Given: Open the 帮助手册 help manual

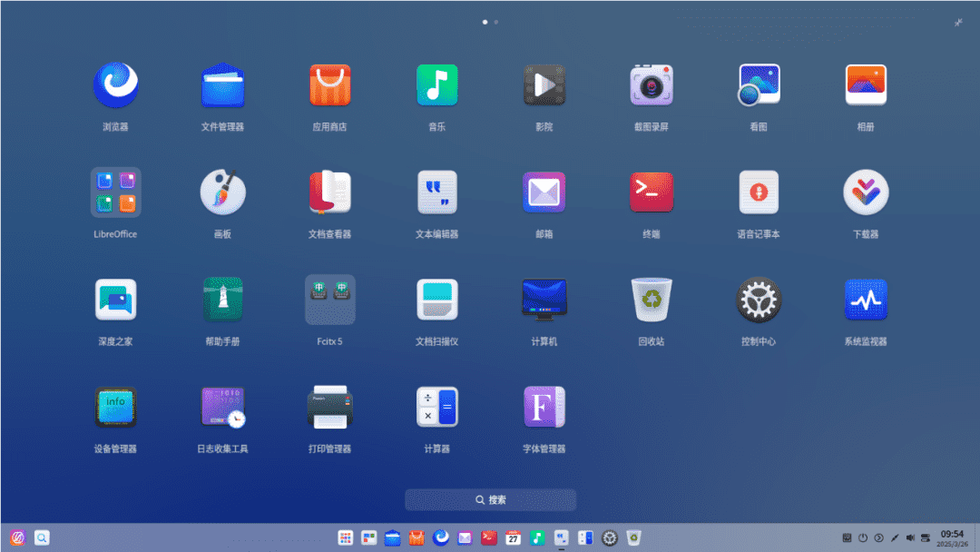Looking at the screenshot, I should point(222,300).
